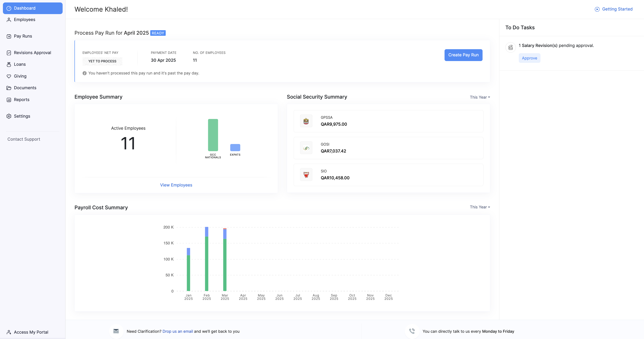Click the GPSSA emblem icon
The height and width of the screenshot is (339, 644).
tap(306, 121)
